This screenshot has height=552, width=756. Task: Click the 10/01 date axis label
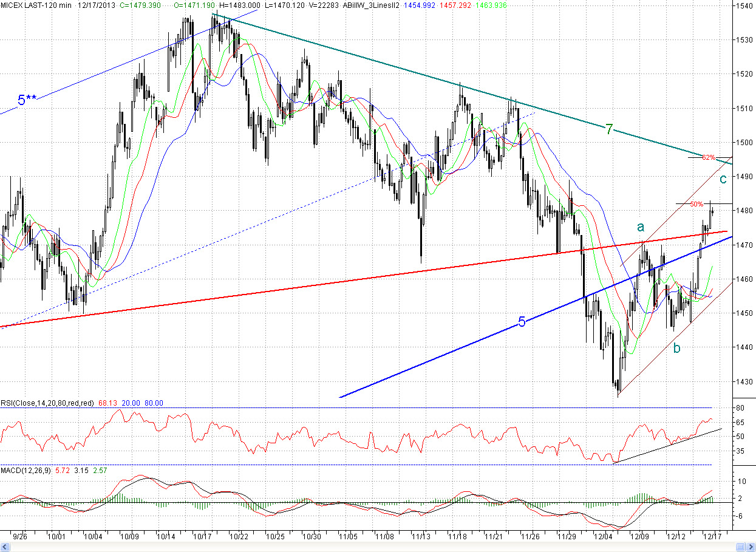point(56,537)
